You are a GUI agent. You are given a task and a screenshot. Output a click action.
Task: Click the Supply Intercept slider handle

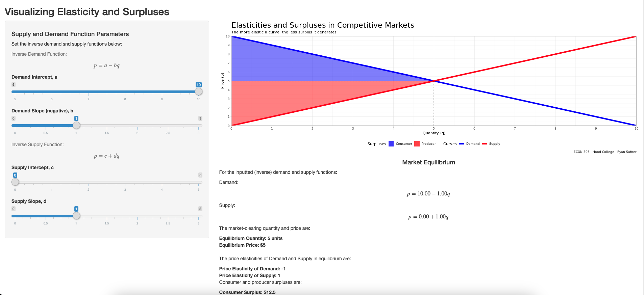click(x=15, y=182)
